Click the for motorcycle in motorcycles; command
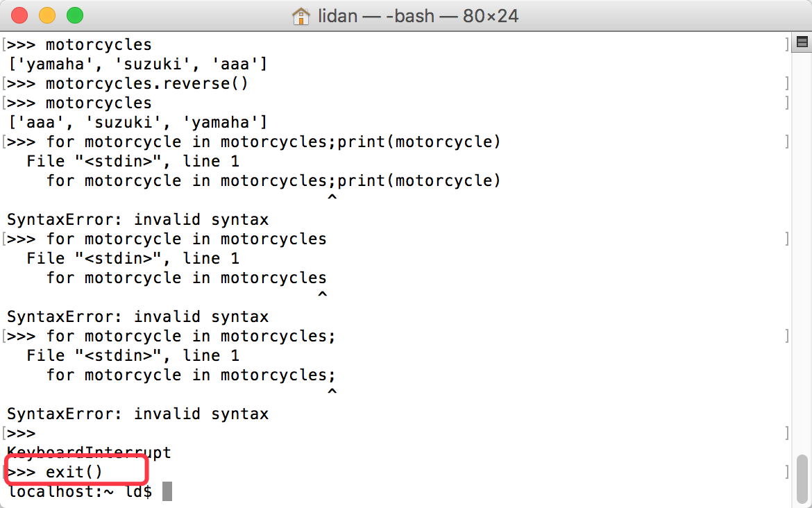 (174, 335)
